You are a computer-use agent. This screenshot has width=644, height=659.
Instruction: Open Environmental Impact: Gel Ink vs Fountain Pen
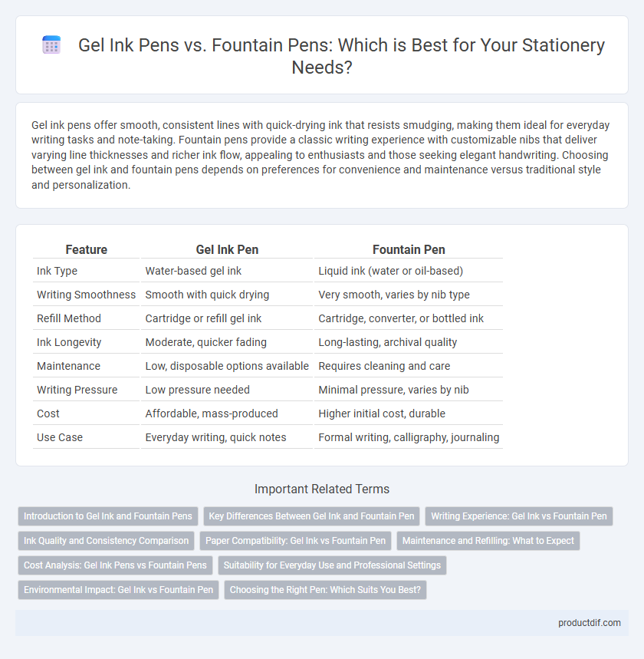(x=119, y=590)
